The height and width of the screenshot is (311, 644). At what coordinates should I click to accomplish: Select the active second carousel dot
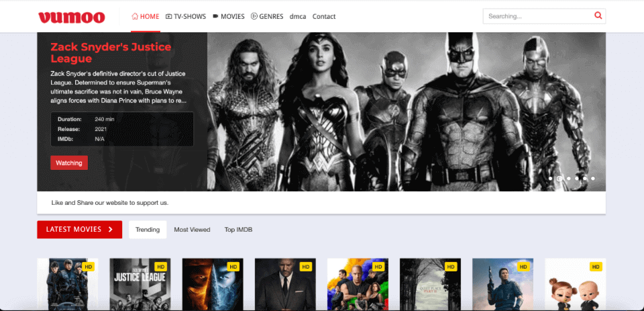point(559,179)
